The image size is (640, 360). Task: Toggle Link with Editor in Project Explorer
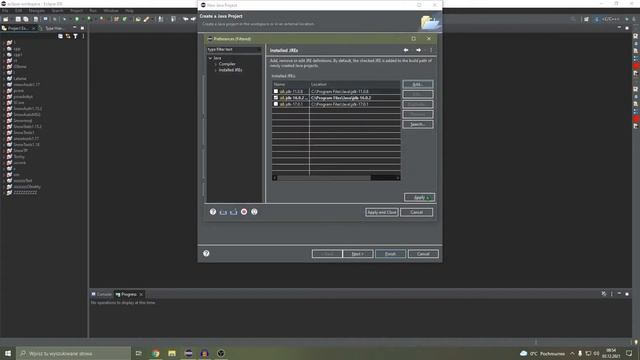(x=68, y=36)
